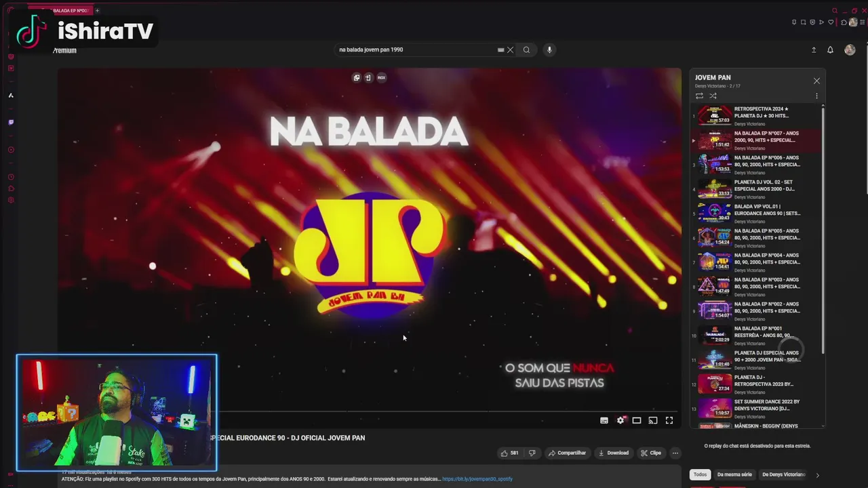Click the play icon in browser toolbar

pos(821,22)
